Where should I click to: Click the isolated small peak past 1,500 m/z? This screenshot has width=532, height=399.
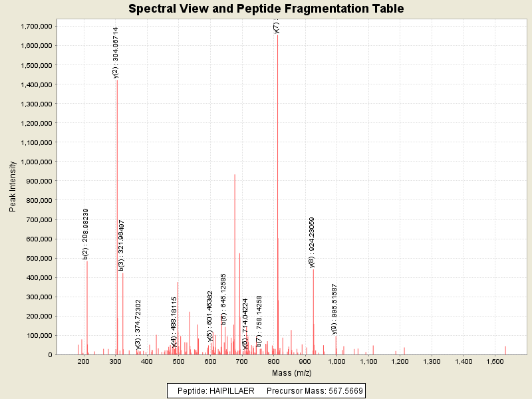pyautogui.click(x=505, y=349)
